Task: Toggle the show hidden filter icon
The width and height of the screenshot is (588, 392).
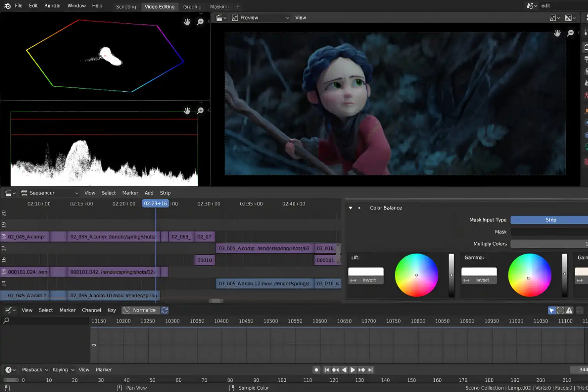Action: 561,310
